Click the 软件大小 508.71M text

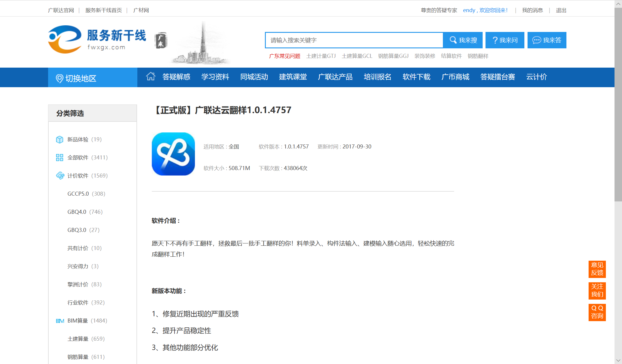[x=227, y=168]
